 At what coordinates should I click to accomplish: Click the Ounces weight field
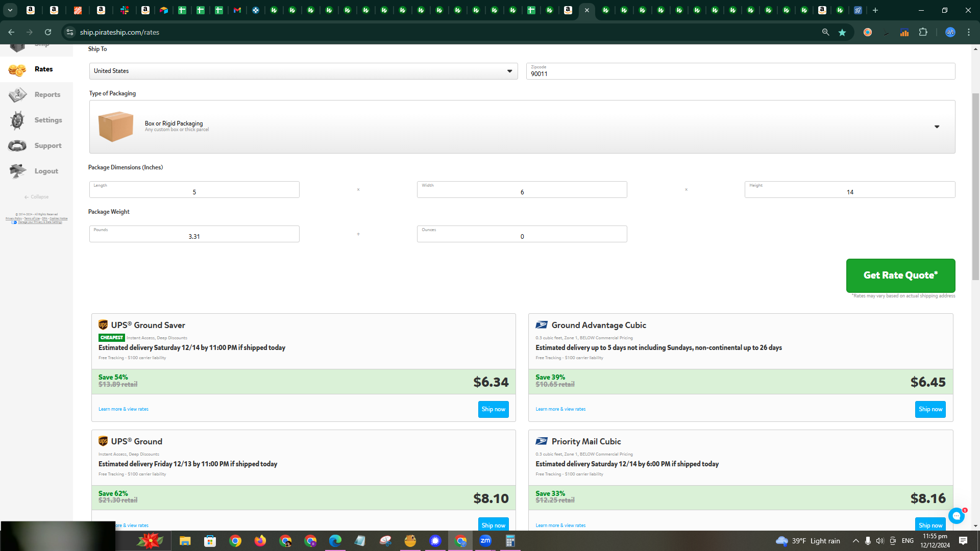point(522,234)
